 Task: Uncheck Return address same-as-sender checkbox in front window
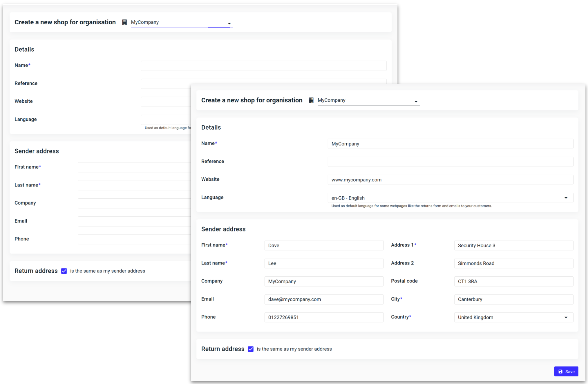251,349
